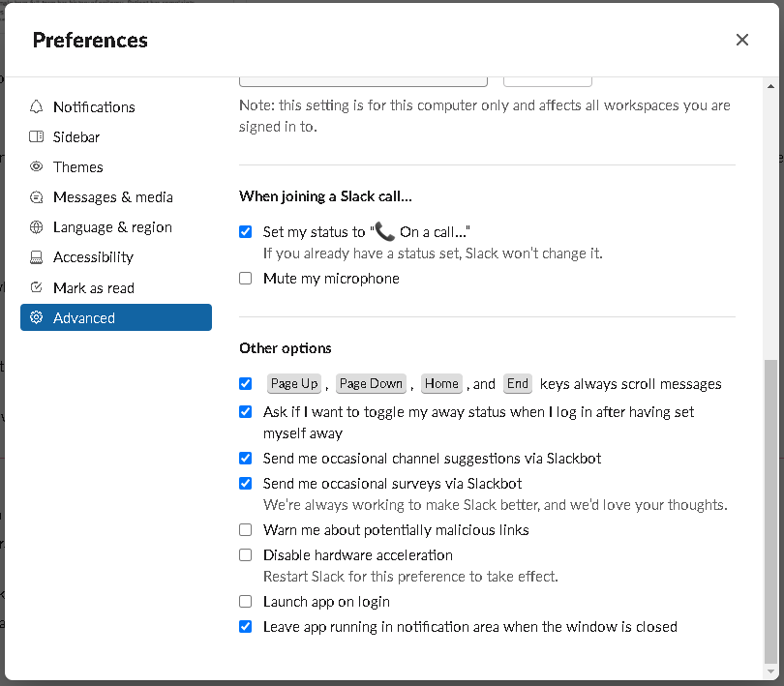784x686 pixels.
Task: Enable Launch app on login
Action: point(246,601)
